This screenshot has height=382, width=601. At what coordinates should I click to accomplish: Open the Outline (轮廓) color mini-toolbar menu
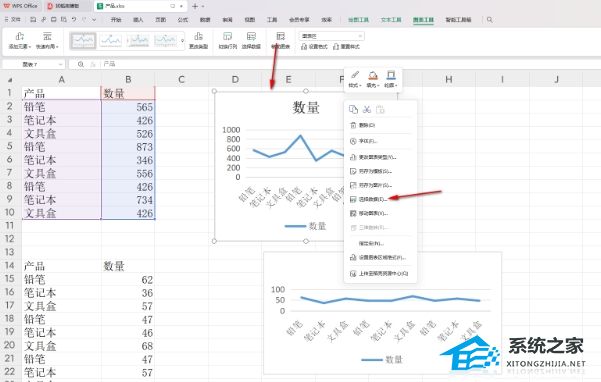pyautogui.click(x=391, y=79)
